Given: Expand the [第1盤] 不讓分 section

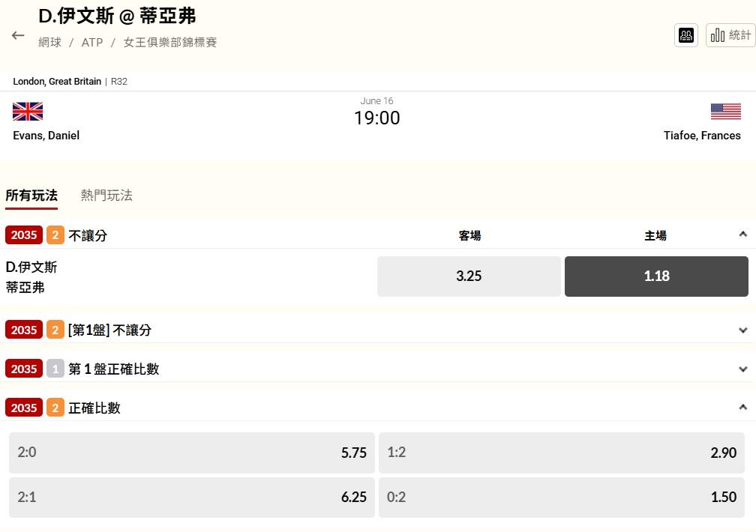Looking at the screenshot, I should point(742,330).
